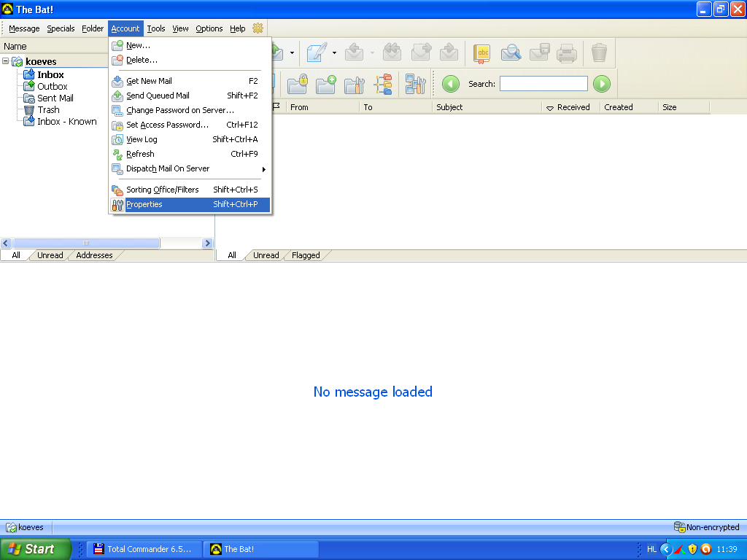
Task: Open the View menu
Action: tap(180, 28)
